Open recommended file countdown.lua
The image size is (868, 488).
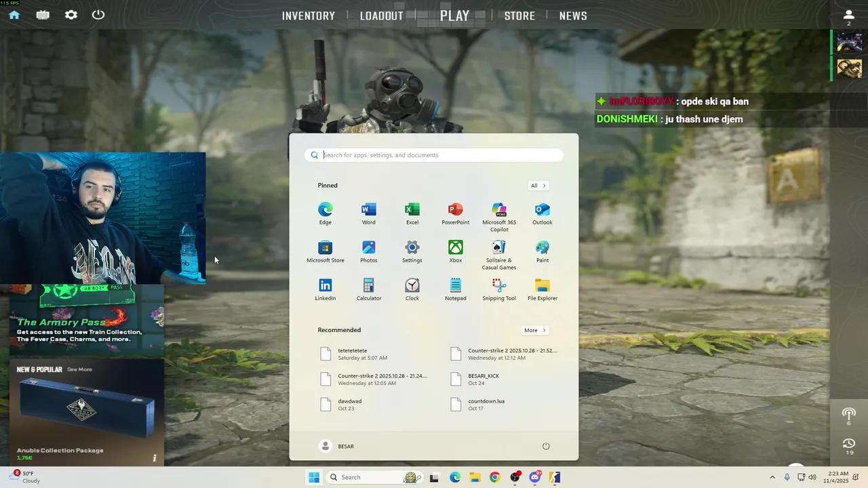tap(503, 404)
